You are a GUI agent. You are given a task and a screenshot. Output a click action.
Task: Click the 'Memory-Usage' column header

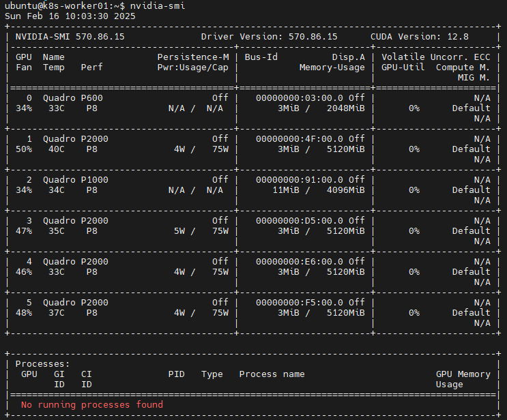332,67
